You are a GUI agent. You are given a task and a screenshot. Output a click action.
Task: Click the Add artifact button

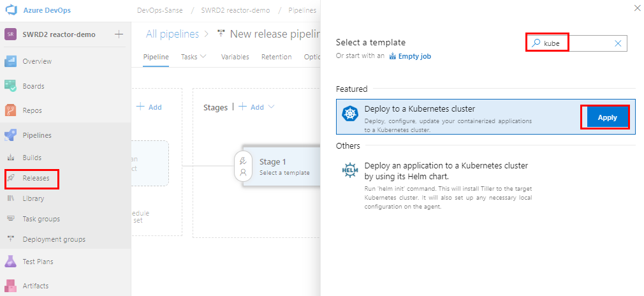(149, 107)
